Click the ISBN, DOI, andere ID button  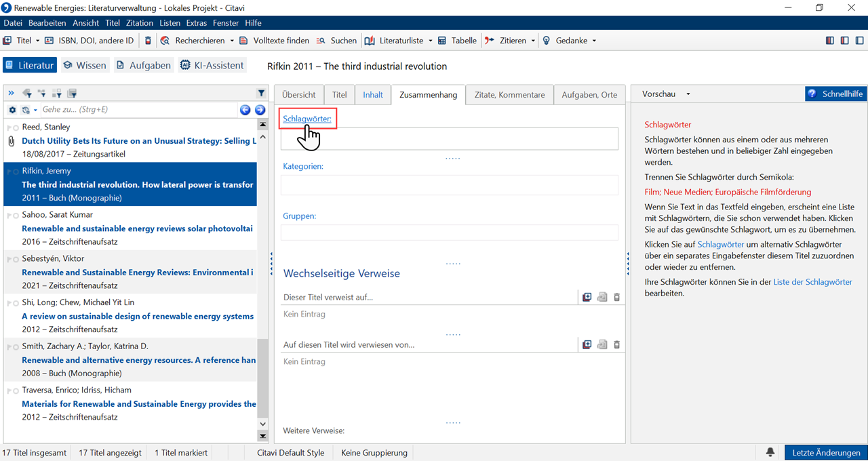click(89, 41)
